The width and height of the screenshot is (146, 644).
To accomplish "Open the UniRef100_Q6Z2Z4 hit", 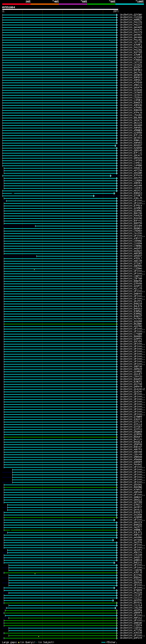I will click(131, 123).
